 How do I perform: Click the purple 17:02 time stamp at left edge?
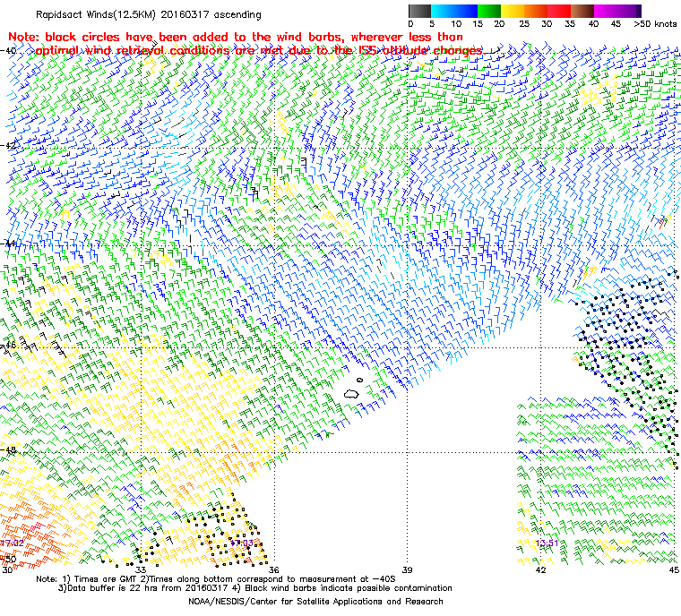pyautogui.click(x=12, y=543)
